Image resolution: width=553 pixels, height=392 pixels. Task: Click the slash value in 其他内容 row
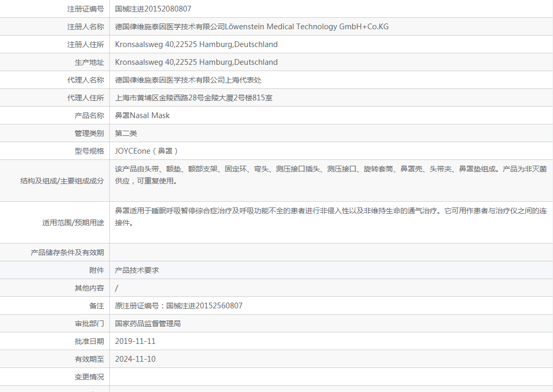pyautogui.click(x=117, y=288)
